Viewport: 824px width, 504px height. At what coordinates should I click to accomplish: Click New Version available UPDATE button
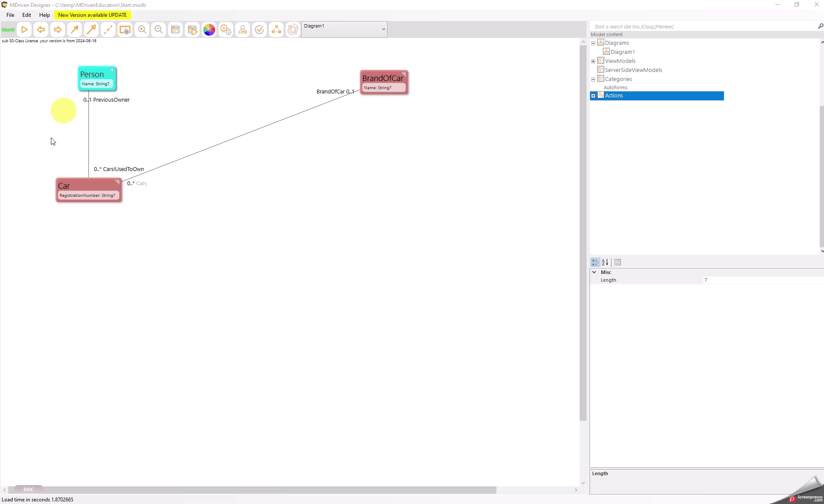tap(92, 15)
